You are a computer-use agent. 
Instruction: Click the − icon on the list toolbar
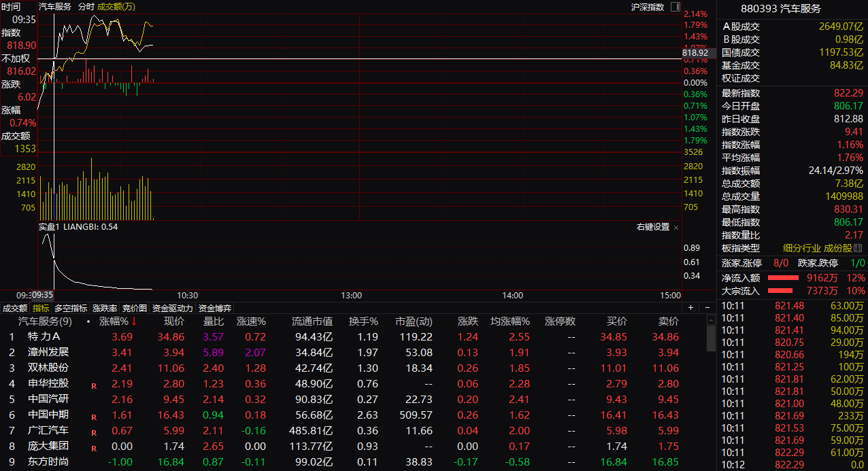coord(706,307)
